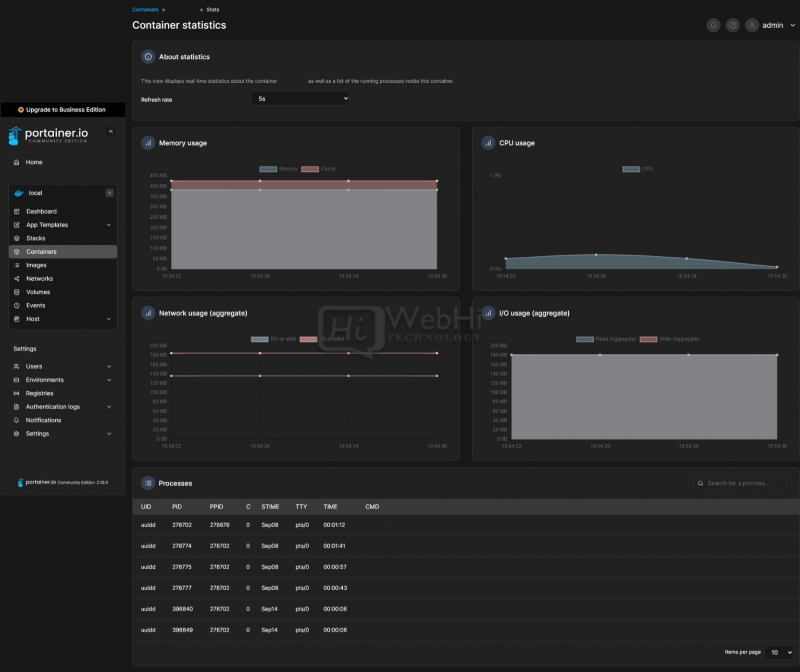Click the Memory legend color swatch
This screenshot has width=800, height=672.
point(268,169)
